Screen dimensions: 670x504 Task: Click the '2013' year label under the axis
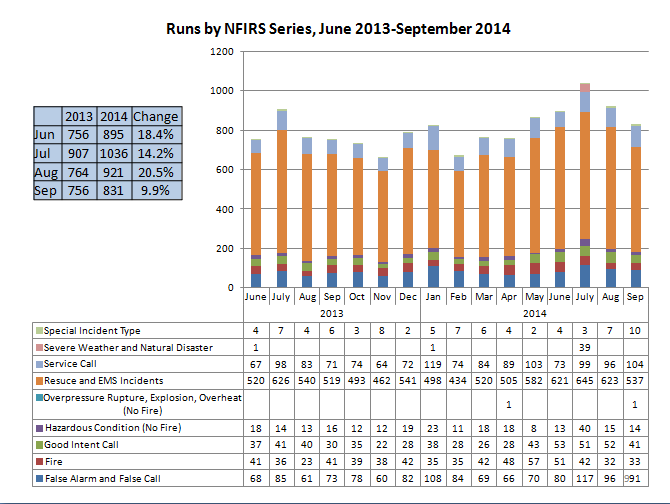pos(332,314)
